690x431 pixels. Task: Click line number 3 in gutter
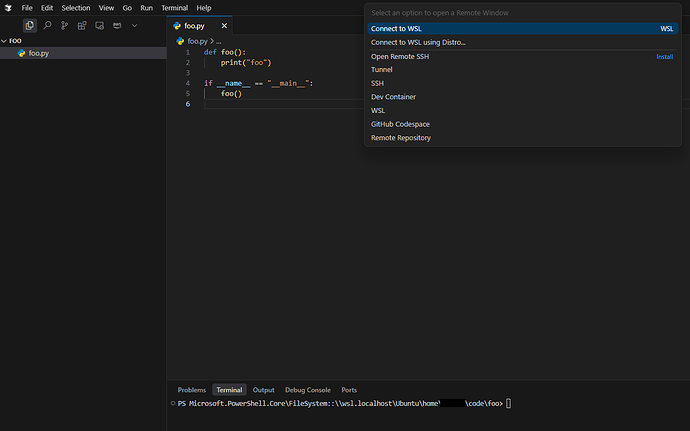(188, 73)
